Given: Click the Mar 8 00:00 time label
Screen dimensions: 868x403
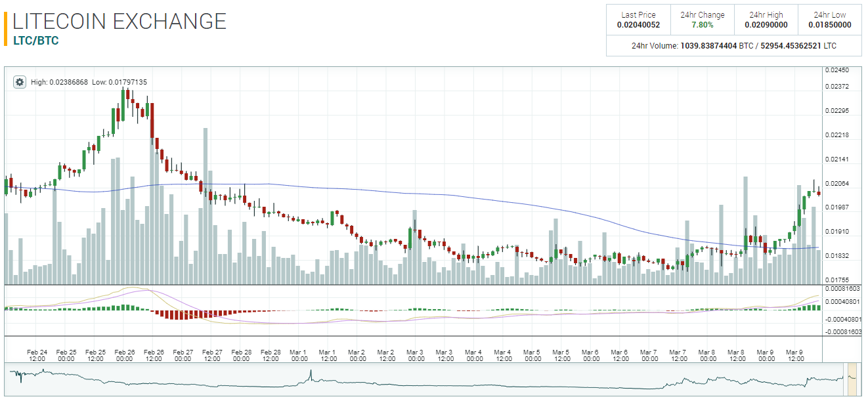Looking at the screenshot, I should coord(708,356).
